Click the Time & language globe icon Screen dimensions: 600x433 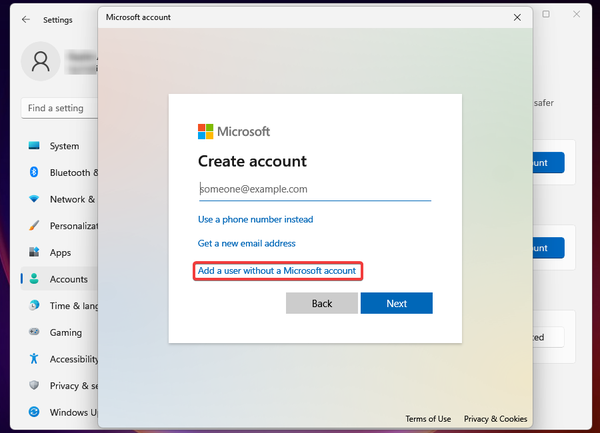pyautogui.click(x=35, y=305)
